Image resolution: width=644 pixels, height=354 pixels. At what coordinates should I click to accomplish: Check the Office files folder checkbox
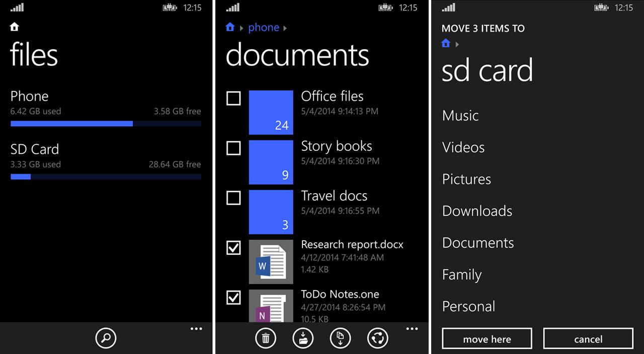pos(233,99)
